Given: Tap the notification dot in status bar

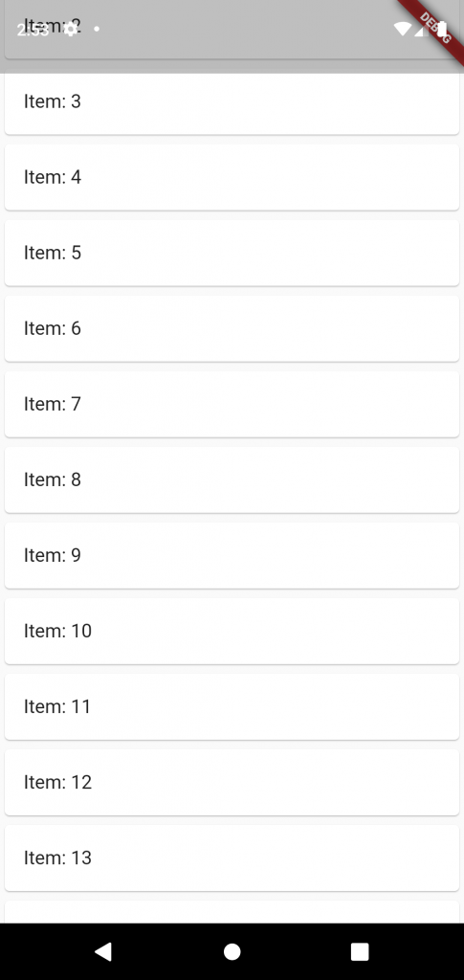Looking at the screenshot, I should (97, 29).
